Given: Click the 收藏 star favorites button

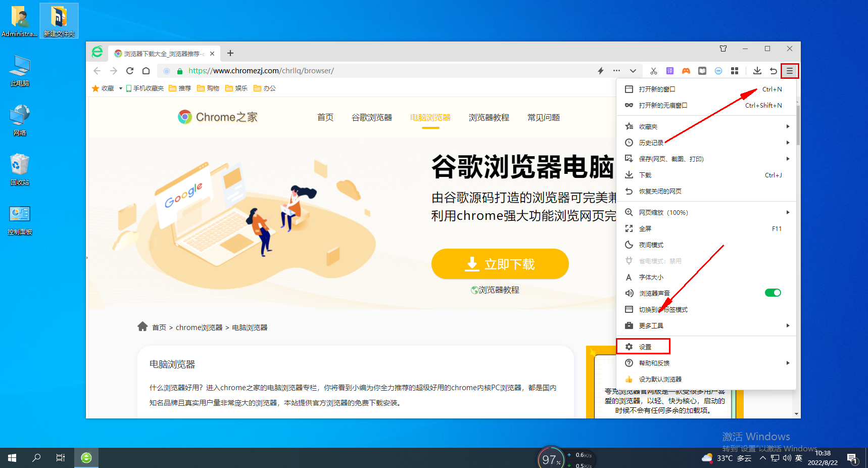Looking at the screenshot, I should tap(103, 88).
